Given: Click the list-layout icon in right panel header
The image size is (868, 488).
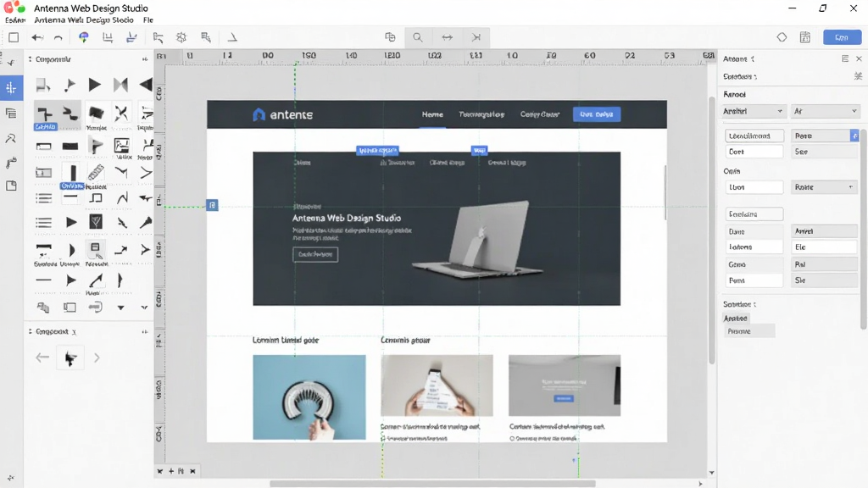Looking at the screenshot, I should tap(845, 58).
